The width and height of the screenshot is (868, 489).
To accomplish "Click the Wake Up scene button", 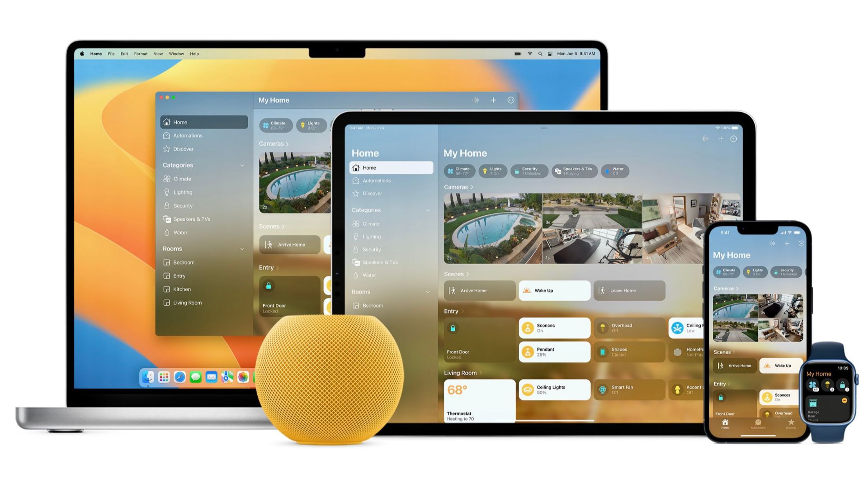I will [x=553, y=290].
